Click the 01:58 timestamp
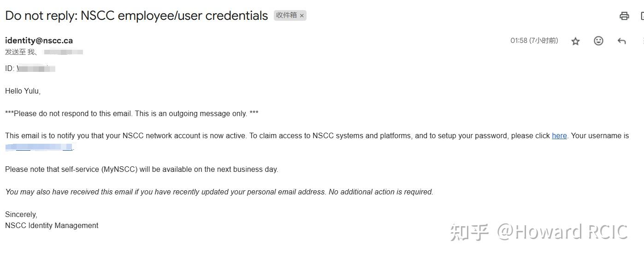Screen dimensions: 644x258 click(534, 41)
